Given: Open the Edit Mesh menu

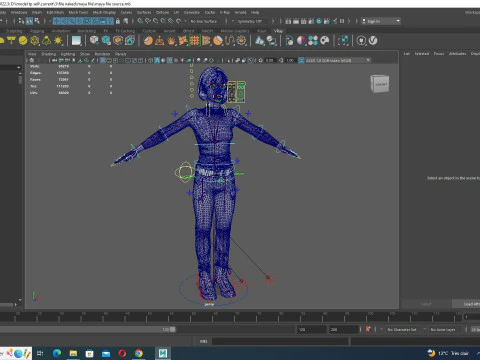Looking at the screenshot, I should [x=55, y=12].
